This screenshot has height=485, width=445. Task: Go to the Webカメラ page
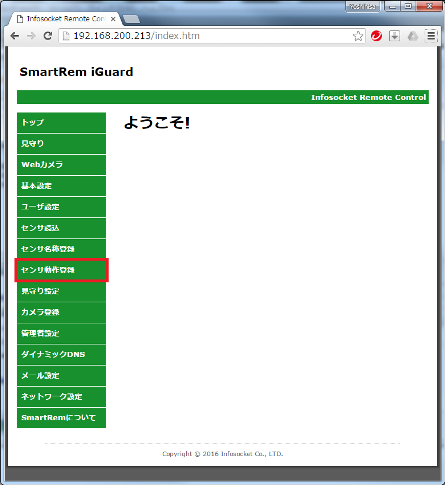point(61,165)
